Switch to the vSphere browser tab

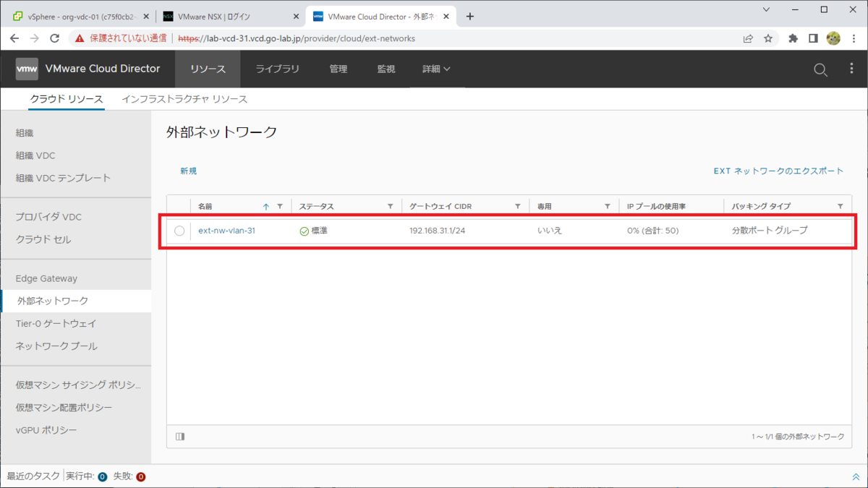coord(81,17)
